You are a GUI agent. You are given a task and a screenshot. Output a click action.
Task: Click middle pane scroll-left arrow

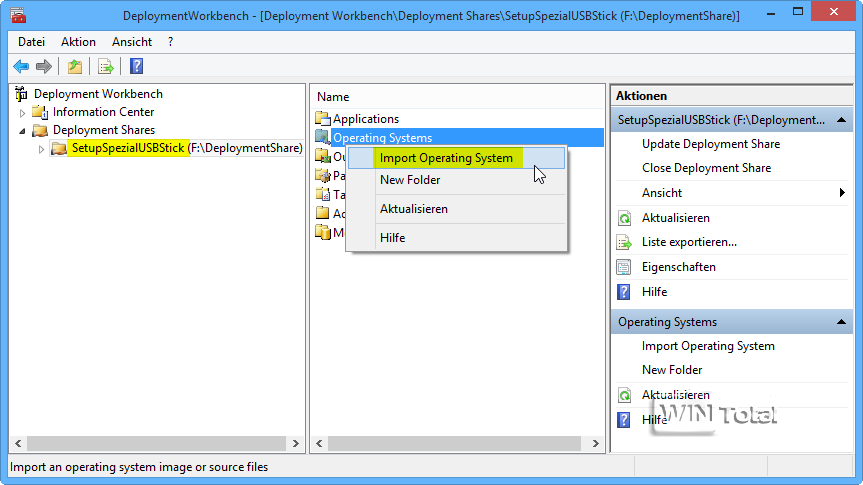(x=319, y=443)
